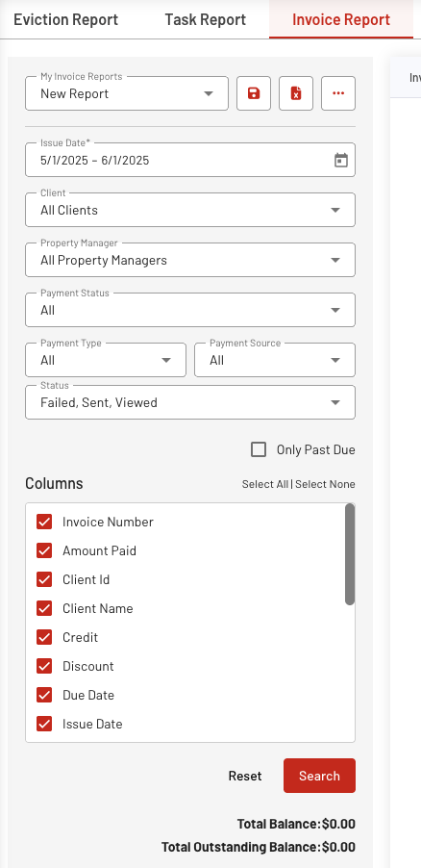Click the save report floppy disk icon
The height and width of the screenshot is (868, 421).
[254, 93]
